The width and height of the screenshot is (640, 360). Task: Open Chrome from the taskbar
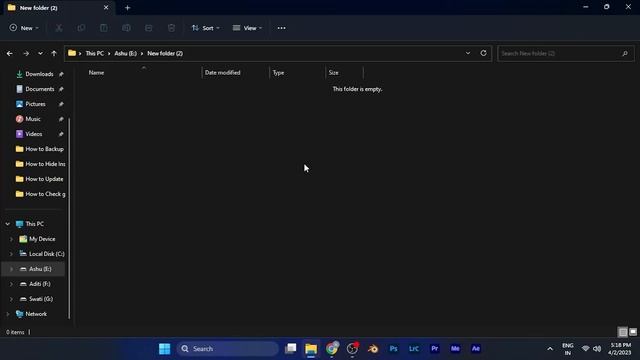click(x=332, y=349)
